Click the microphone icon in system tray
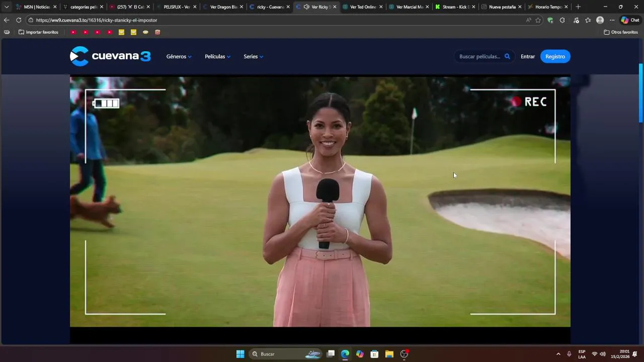Image resolution: width=644 pixels, height=362 pixels. coord(569,354)
